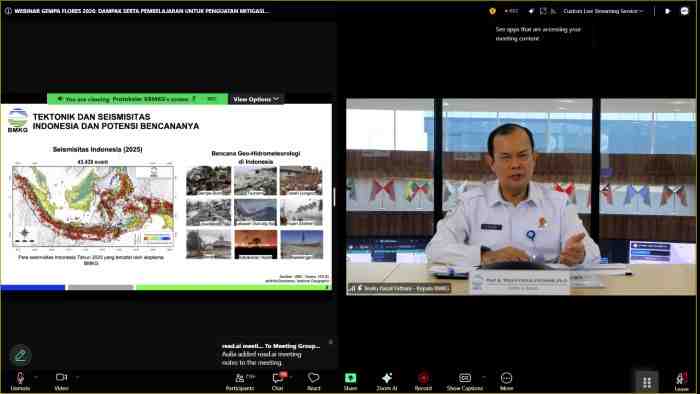Viewport: 700px width, 394px height.
Task: Expand chat options arrow beside Chat
Action: [292, 377]
